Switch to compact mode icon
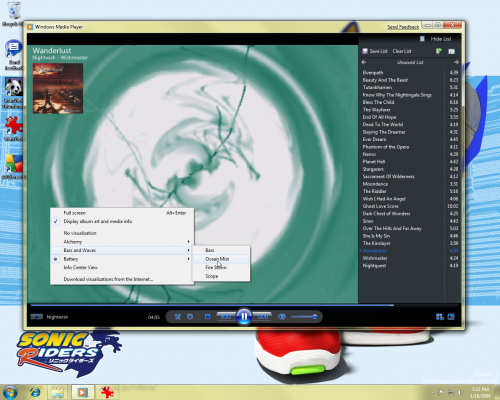The width and height of the screenshot is (500, 400). (451, 317)
